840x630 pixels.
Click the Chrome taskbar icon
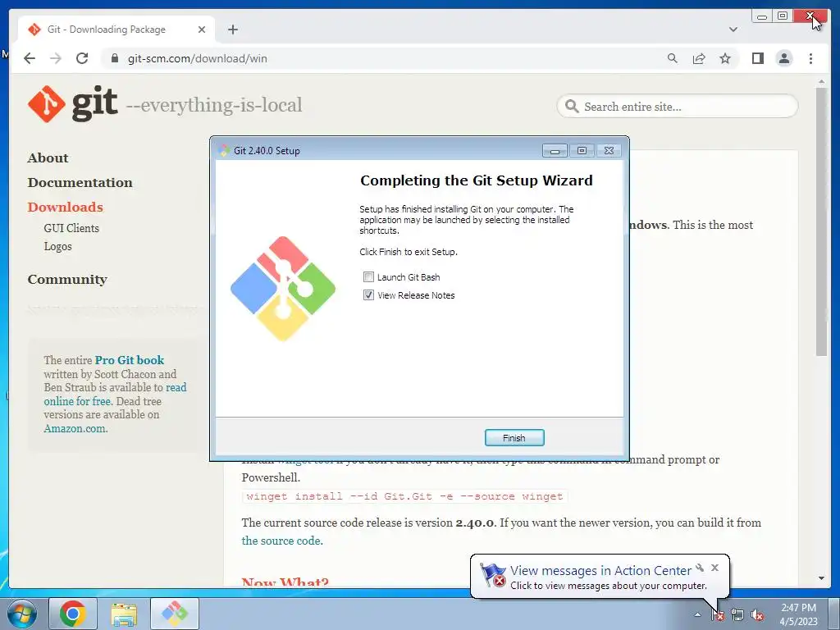[x=73, y=614]
